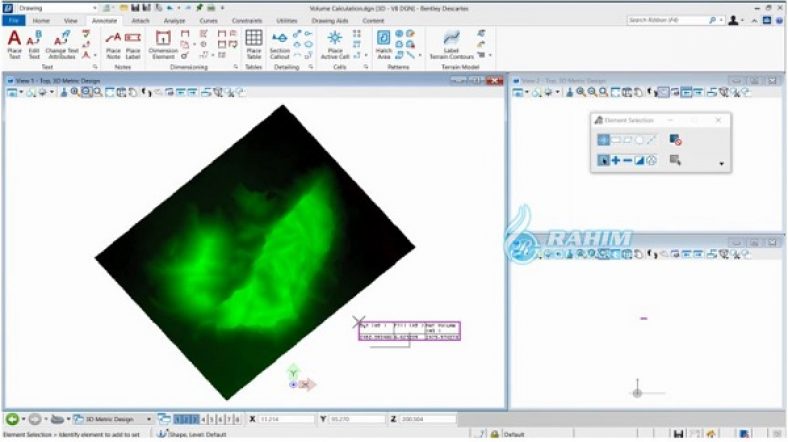Viewport: 788px width, 442px height.
Task: Select the Hatch Area tool
Action: (383, 44)
